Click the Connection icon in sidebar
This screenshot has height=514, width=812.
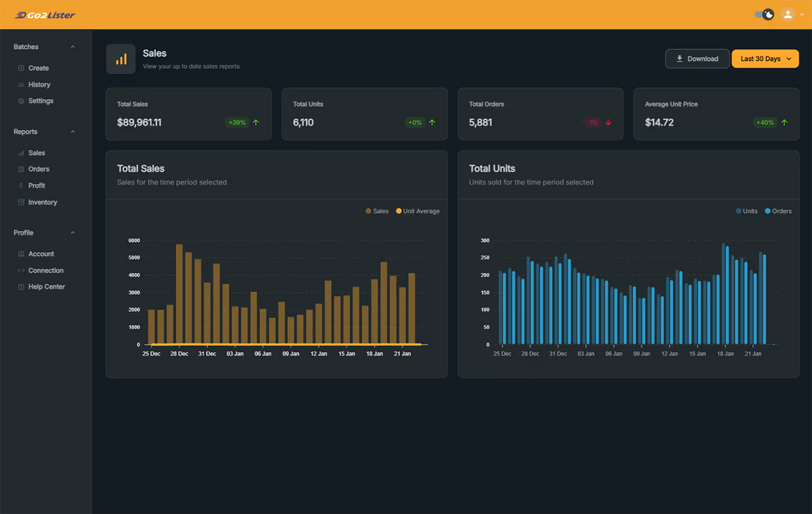21,270
